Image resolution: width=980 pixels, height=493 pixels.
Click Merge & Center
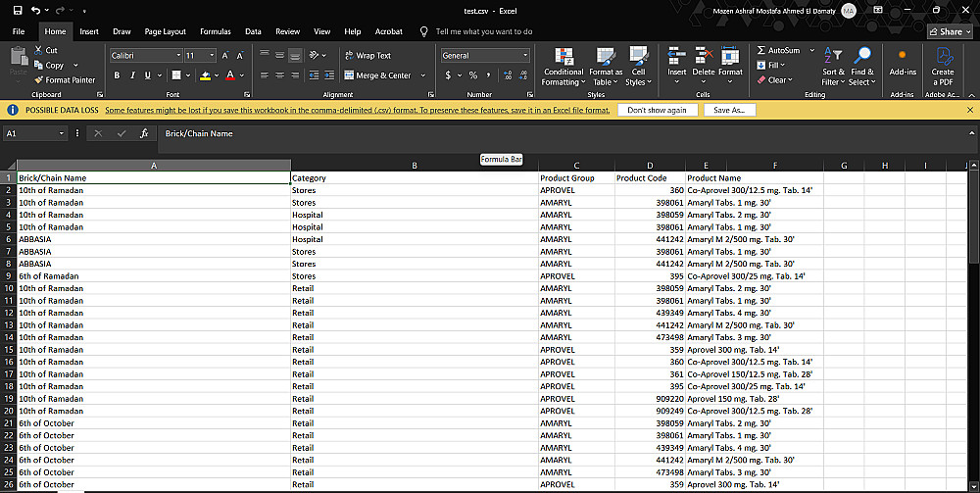(378, 75)
